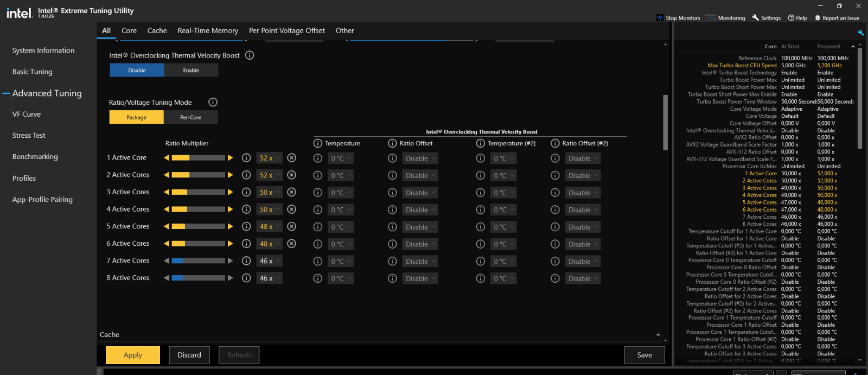The height and width of the screenshot is (375, 868).
Task: Decrease 1 Active Core ratio with left arrow
Action: click(x=167, y=158)
